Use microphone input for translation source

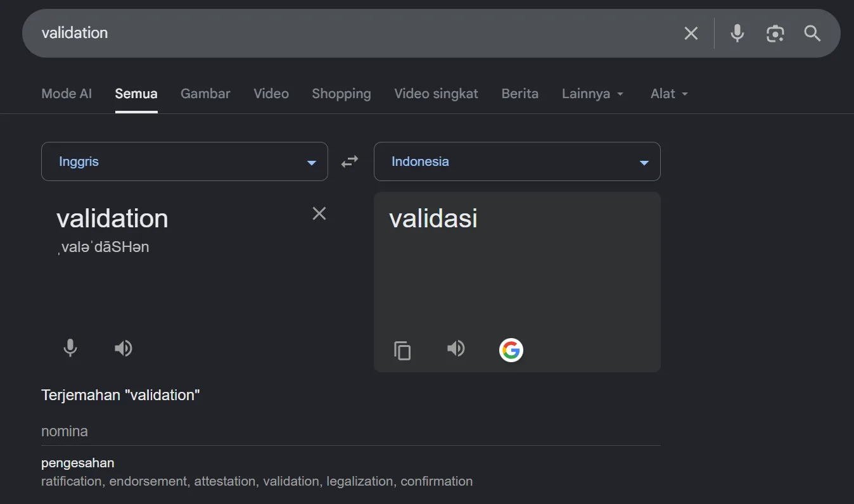tap(70, 348)
